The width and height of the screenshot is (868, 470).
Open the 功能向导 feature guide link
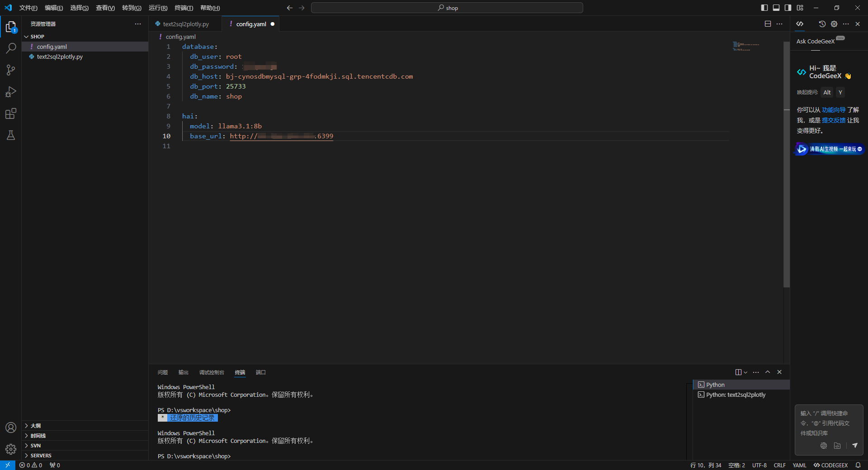coord(834,110)
